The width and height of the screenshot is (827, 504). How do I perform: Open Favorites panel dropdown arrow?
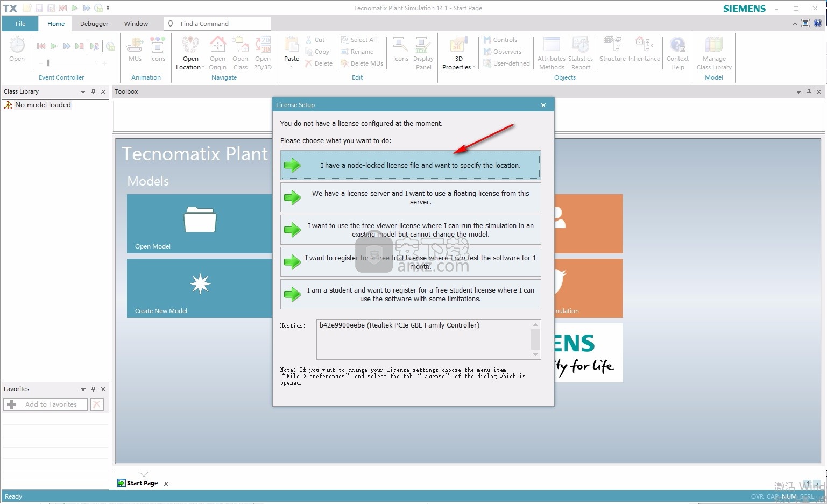[83, 389]
